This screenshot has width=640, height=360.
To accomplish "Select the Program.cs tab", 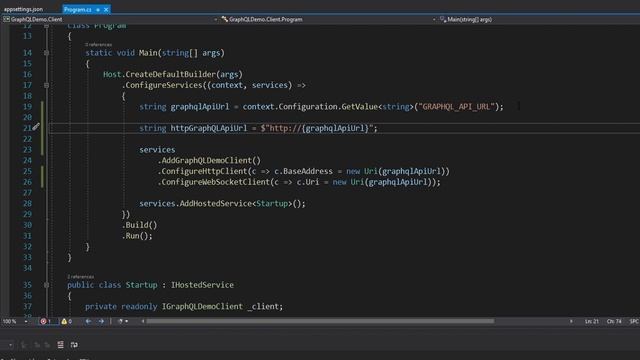I will 78,9.
